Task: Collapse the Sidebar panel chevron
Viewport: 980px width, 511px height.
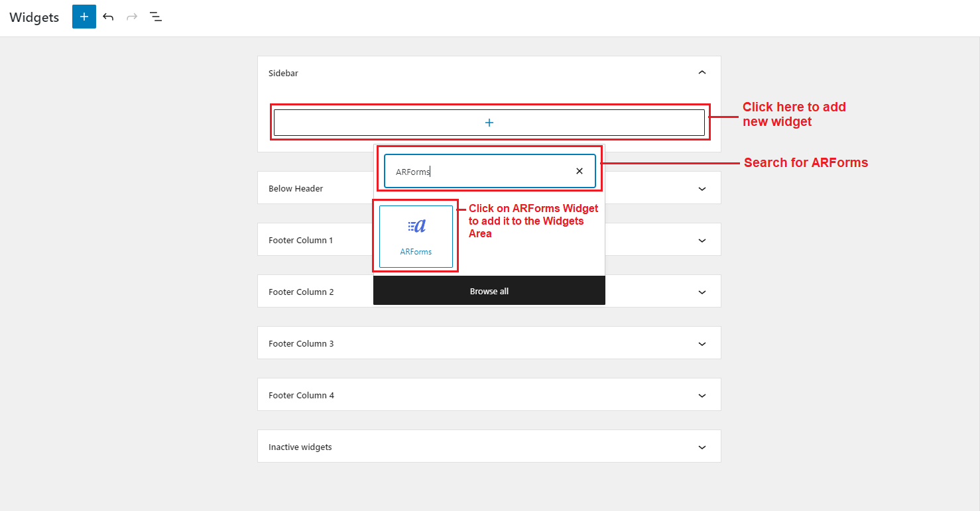Action: pos(702,72)
